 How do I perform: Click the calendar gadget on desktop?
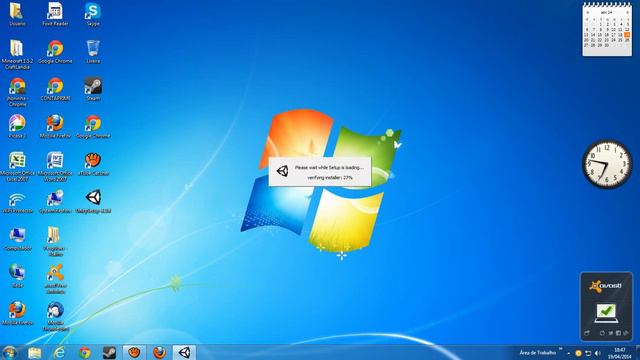[x=607, y=29]
